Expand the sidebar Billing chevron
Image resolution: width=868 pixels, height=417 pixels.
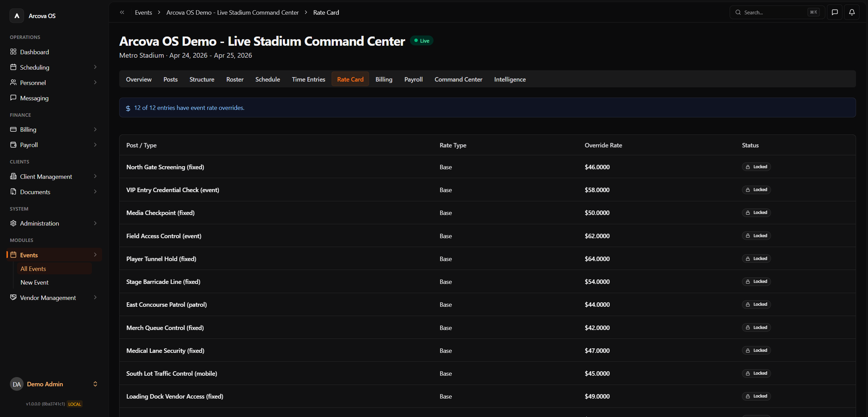click(95, 129)
